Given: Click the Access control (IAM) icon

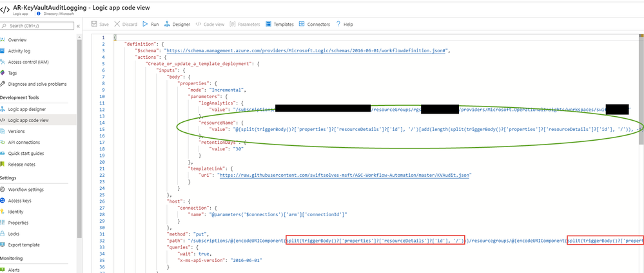Looking at the screenshot, I should [3, 62].
